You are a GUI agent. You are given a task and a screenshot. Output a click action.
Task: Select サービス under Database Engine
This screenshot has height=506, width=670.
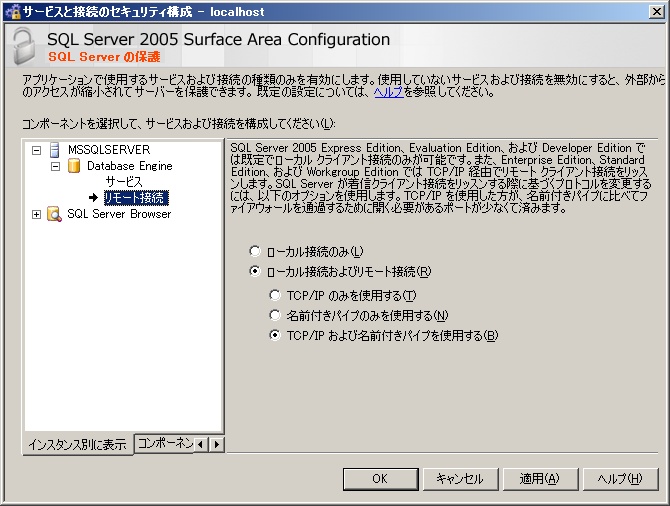tap(124, 182)
